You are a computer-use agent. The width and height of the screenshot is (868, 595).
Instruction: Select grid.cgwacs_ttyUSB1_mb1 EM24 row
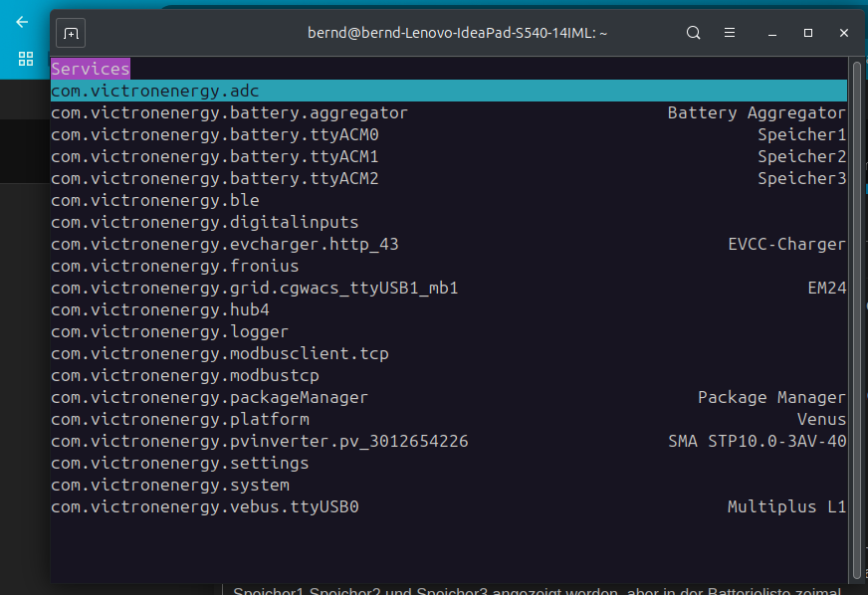pyautogui.click(x=448, y=288)
